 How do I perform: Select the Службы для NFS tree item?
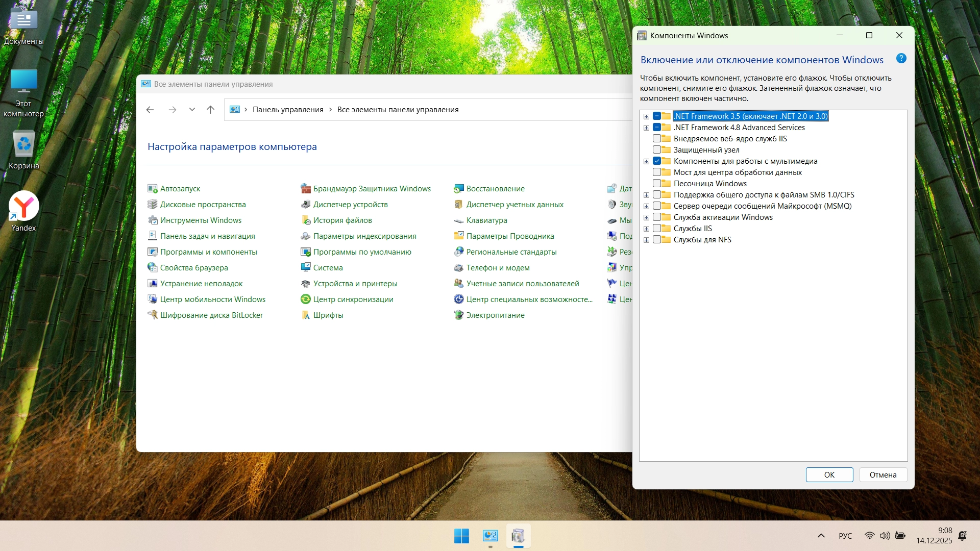tap(702, 240)
